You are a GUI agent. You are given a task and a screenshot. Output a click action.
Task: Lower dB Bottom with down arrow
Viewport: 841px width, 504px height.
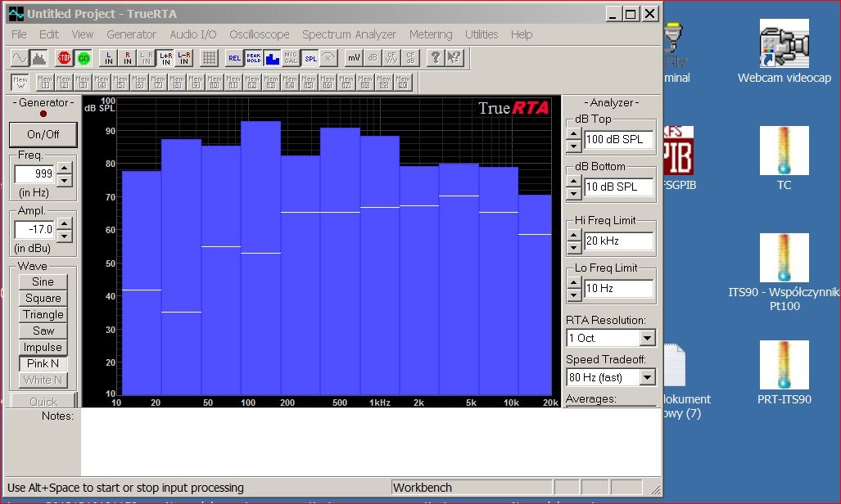coord(574,194)
